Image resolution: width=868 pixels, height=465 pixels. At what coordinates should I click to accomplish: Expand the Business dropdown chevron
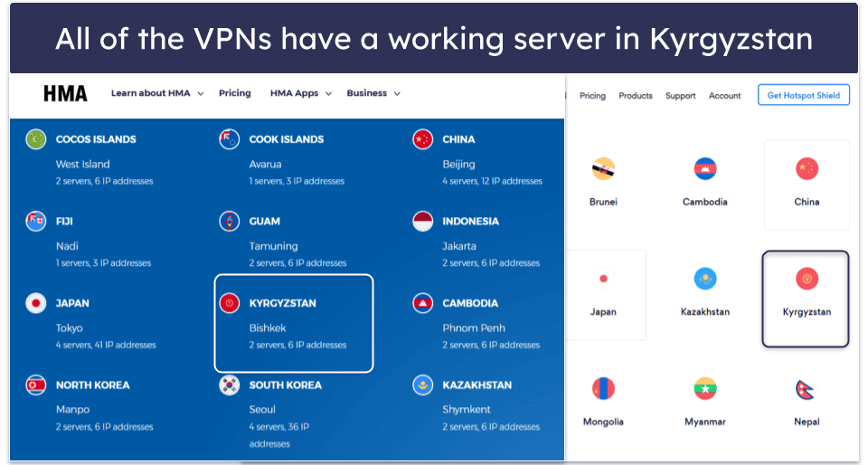tap(397, 93)
